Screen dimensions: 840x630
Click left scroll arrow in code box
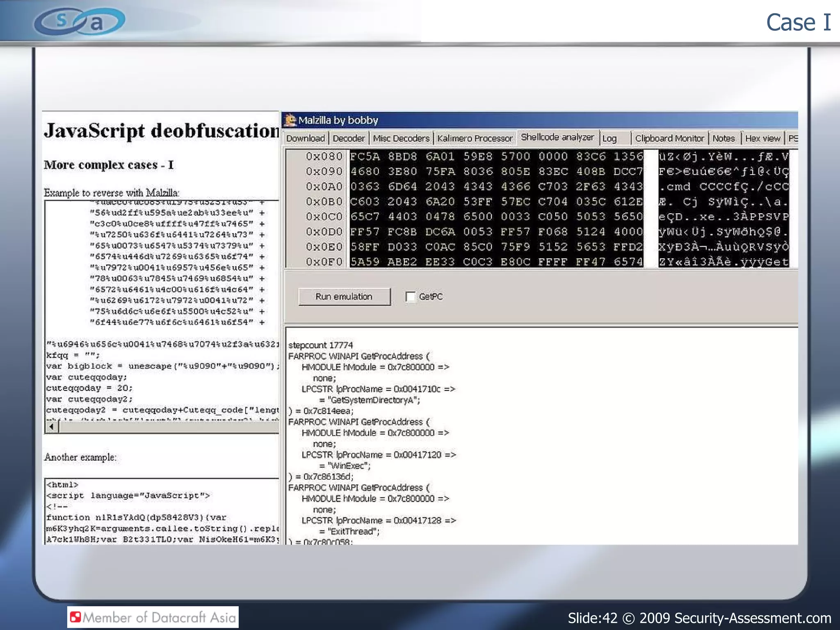pos(51,427)
